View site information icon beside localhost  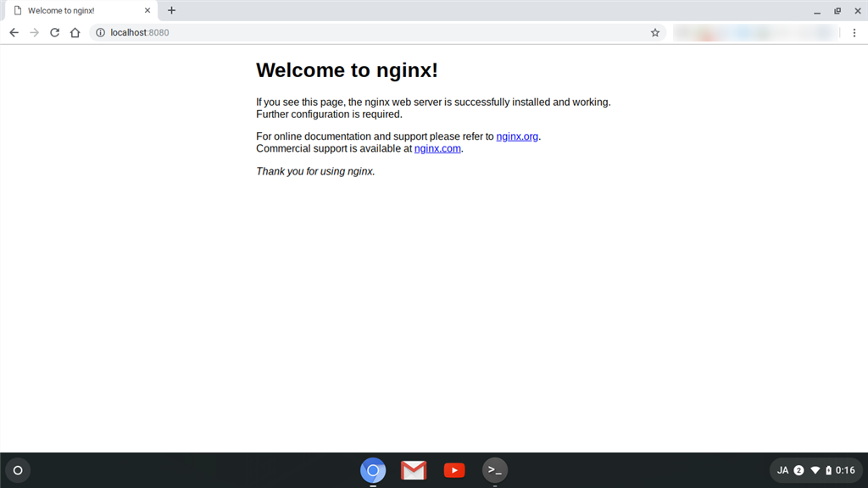(x=100, y=33)
